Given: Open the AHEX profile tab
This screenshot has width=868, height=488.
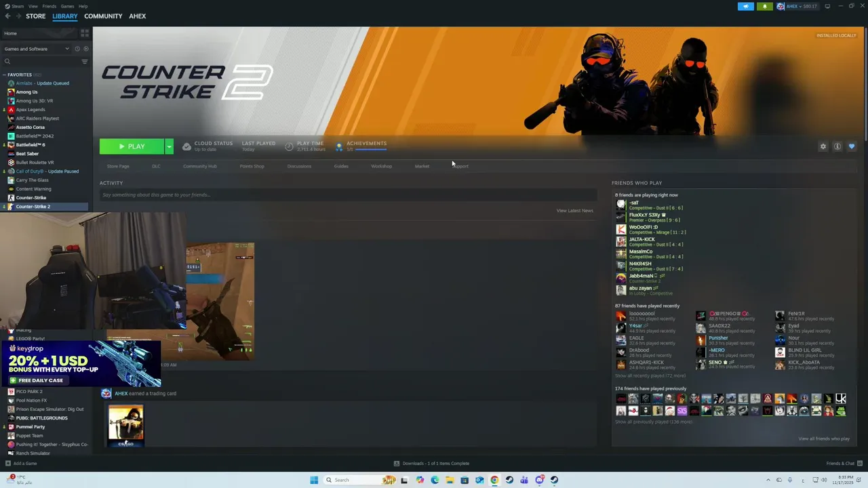Looking at the screenshot, I should pos(138,16).
